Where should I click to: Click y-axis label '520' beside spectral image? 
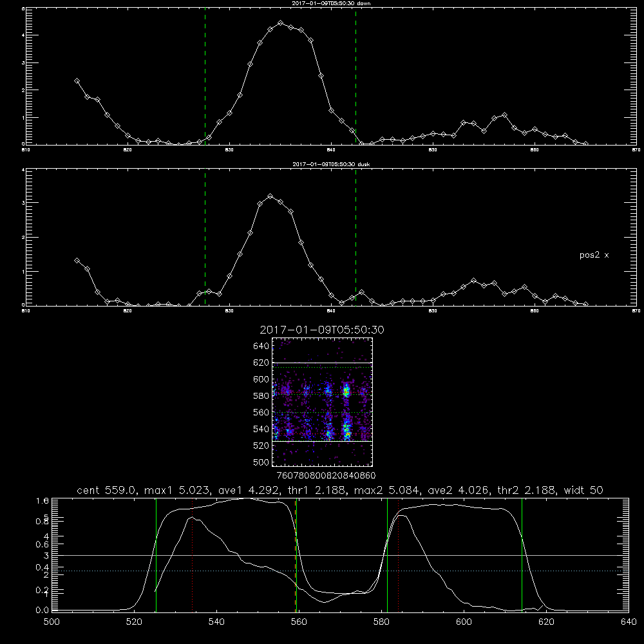(x=261, y=446)
